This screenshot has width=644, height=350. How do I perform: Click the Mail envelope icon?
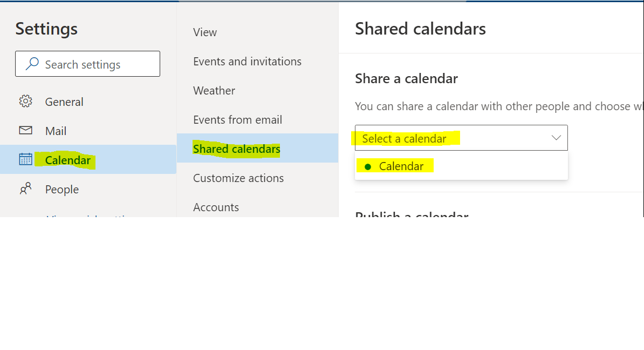coord(25,130)
